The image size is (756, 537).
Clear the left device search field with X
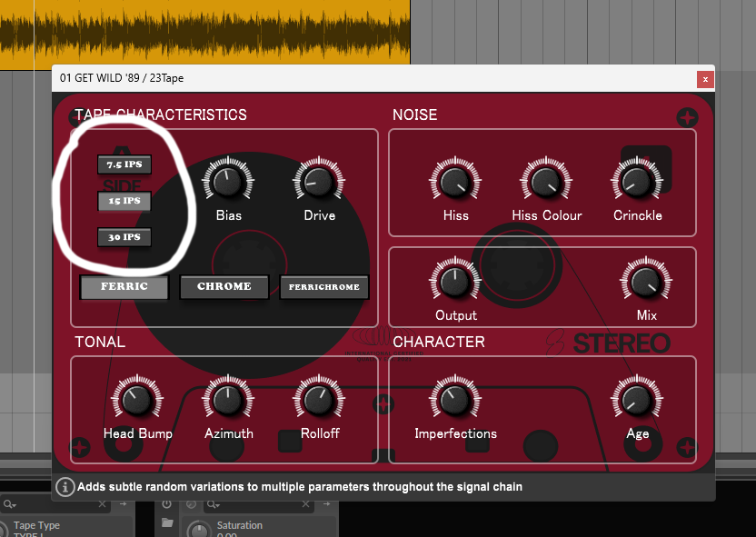coord(102,504)
